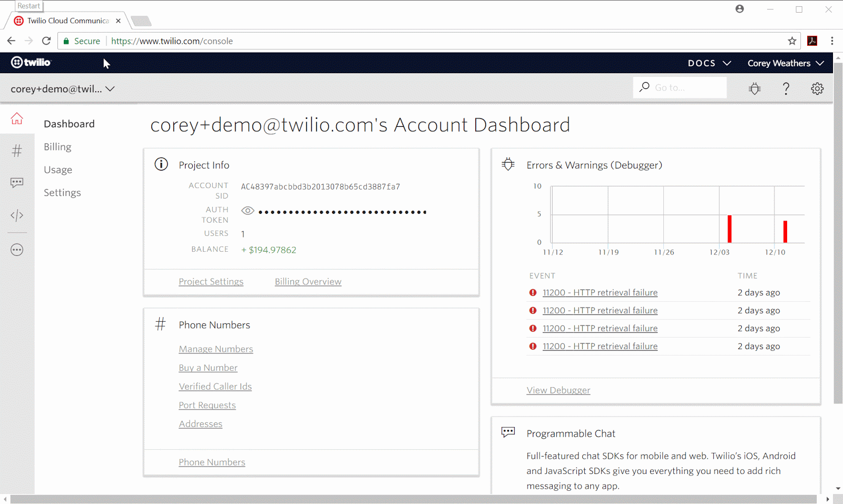Click the 12/10 red error bar
The height and width of the screenshot is (504, 843).
pyautogui.click(x=785, y=232)
